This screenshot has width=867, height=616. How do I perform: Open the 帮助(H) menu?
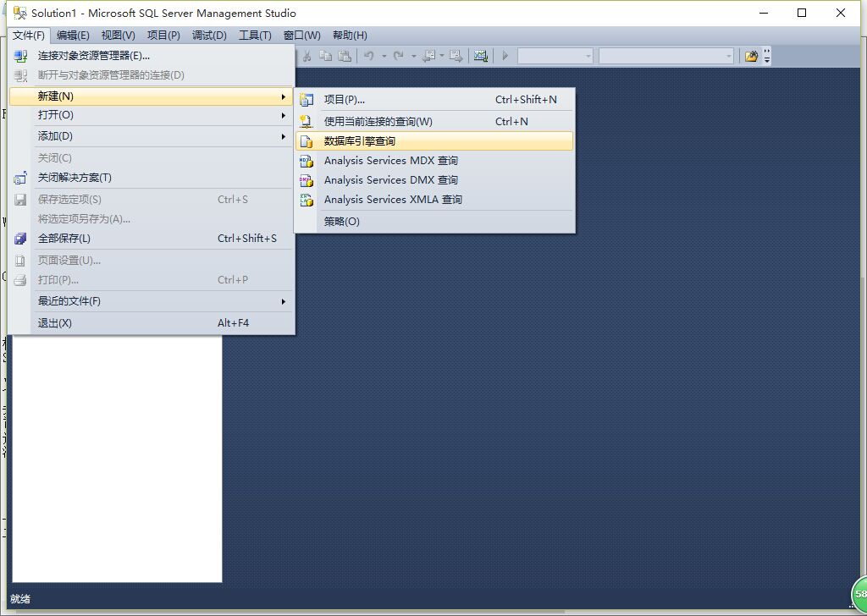pos(350,36)
